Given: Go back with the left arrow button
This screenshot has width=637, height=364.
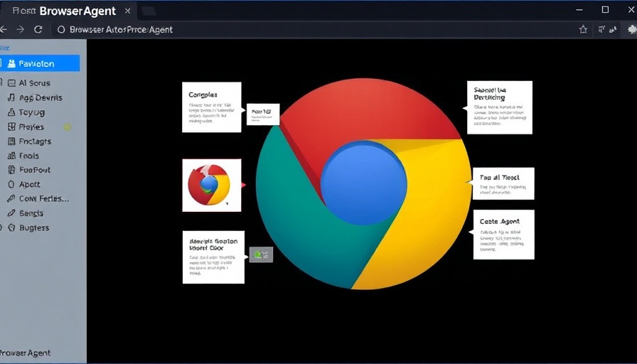Looking at the screenshot, I should (4, 30).
